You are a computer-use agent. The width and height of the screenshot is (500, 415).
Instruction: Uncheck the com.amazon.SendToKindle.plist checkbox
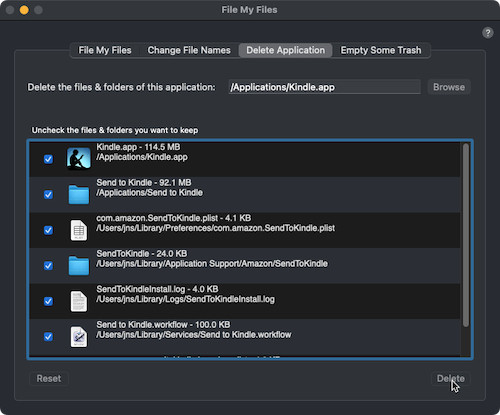pyautogui.click(x=48, y=230)
